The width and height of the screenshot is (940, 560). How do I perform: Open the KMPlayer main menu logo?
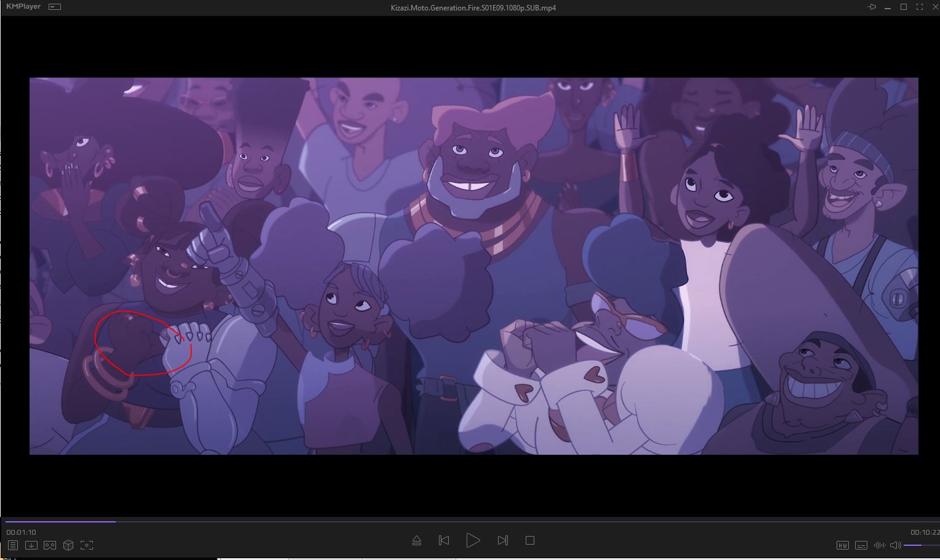(x=23, y=7)
